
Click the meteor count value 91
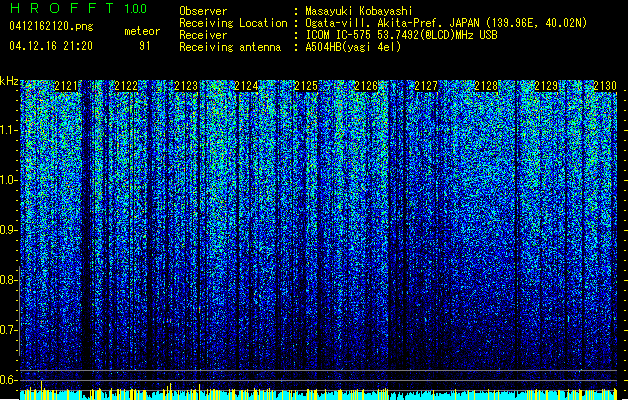click(144, 45)
